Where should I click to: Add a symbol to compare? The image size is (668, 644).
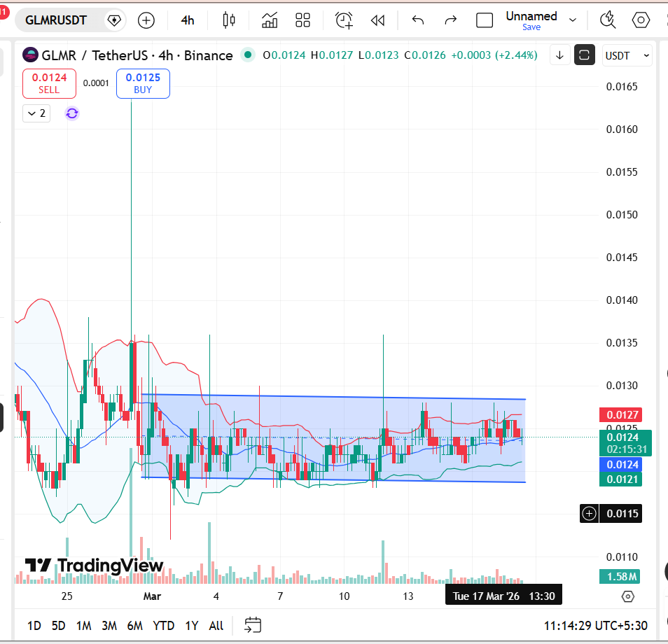(146, 20)
